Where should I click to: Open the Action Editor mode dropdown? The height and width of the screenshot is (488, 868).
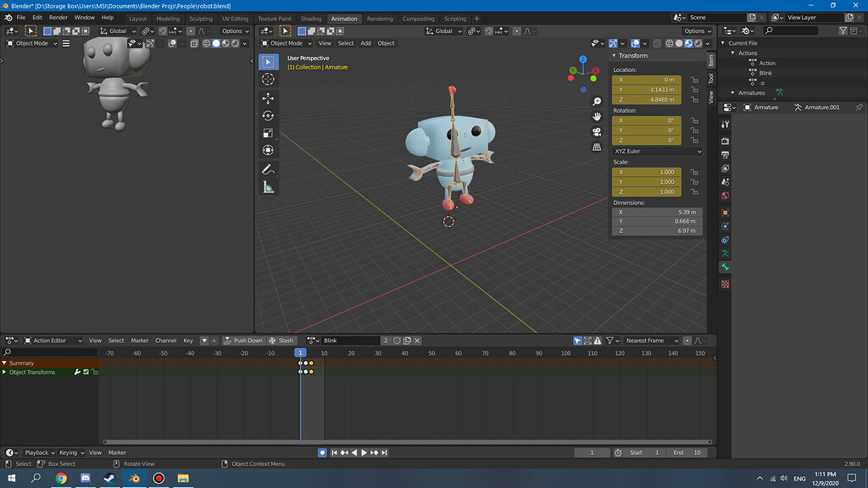[53, 341]
